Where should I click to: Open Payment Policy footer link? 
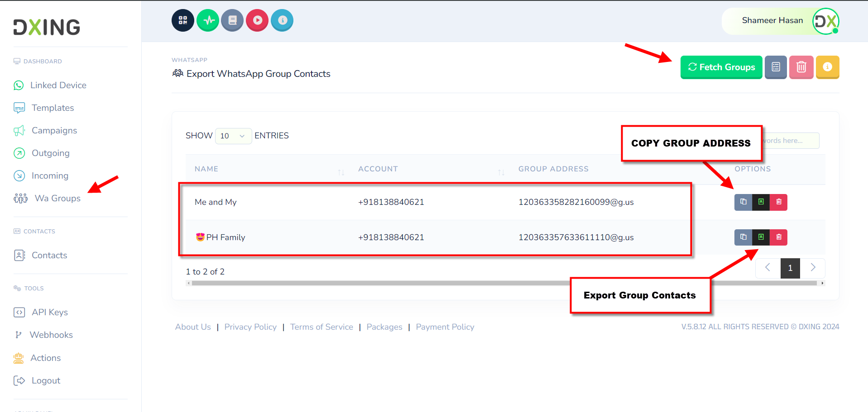445,327
